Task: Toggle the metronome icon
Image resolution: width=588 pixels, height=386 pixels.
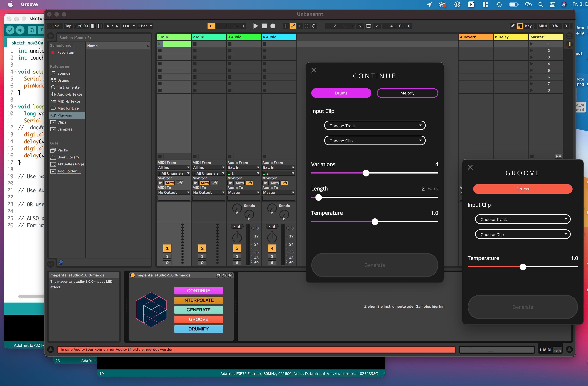Action: [126, 26]
